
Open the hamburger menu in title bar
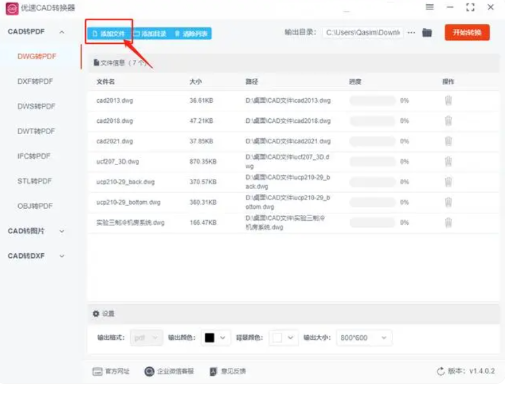pyautogui.click(x=430, y=7)
